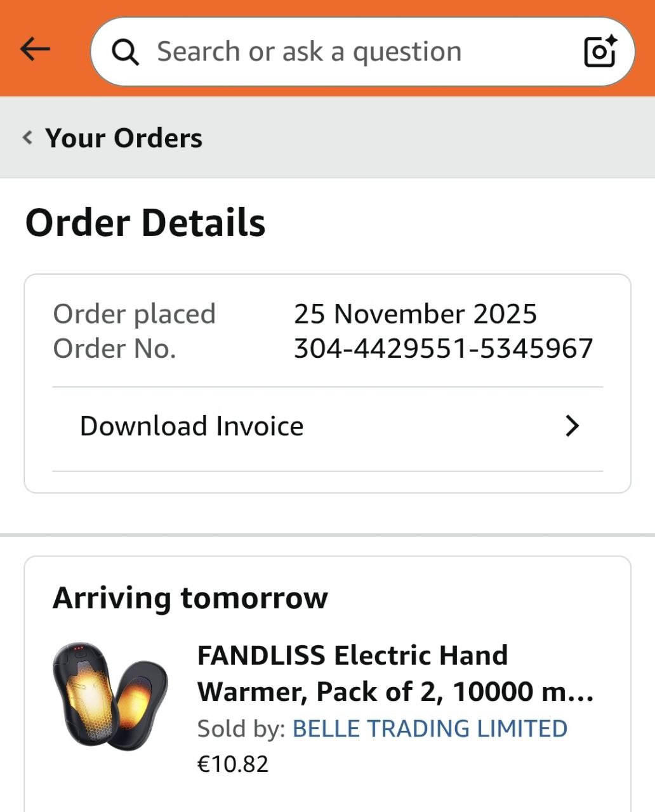Viewport: 655px width, 812px height.
Task: Tap the 25 November 2025 order date
Action: click(x=415, y=314)
